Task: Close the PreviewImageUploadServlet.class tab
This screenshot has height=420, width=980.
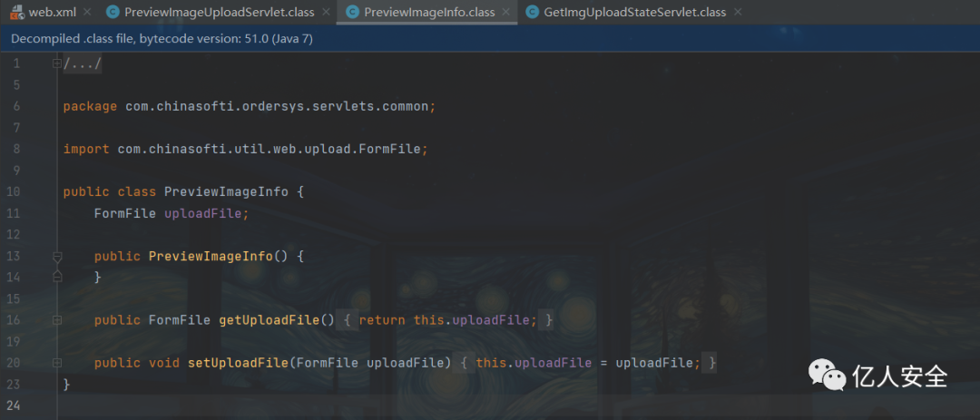Action: click(325, 13)
